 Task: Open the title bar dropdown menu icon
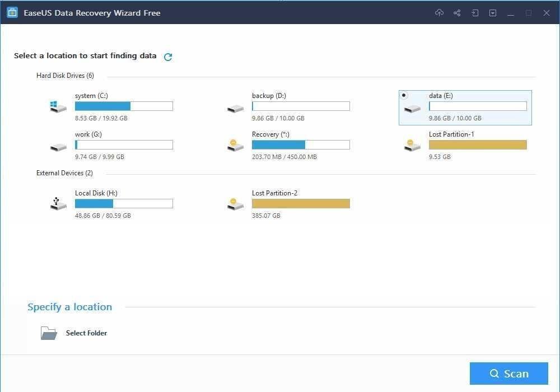click(493, 13)
